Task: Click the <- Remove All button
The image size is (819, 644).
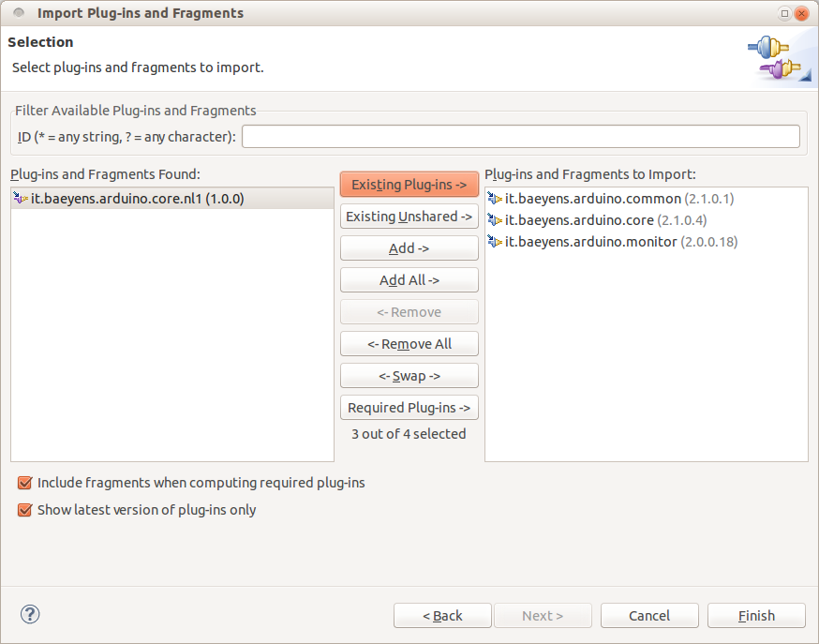Action: pyautogui.click(x=409, y=344)
